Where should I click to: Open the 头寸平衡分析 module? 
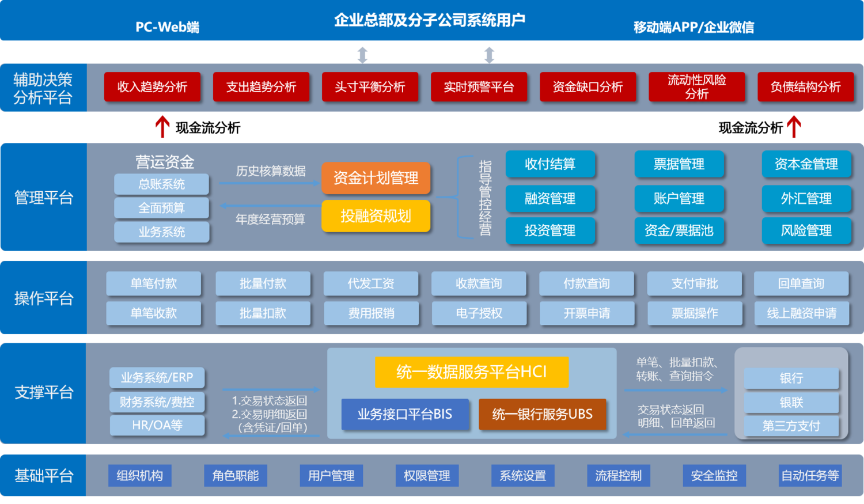(x=370, y=87)
